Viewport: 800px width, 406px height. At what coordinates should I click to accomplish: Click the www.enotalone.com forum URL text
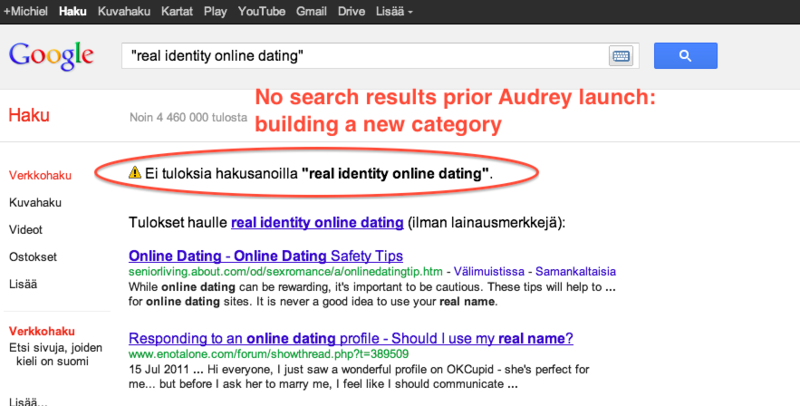(268, 353)
